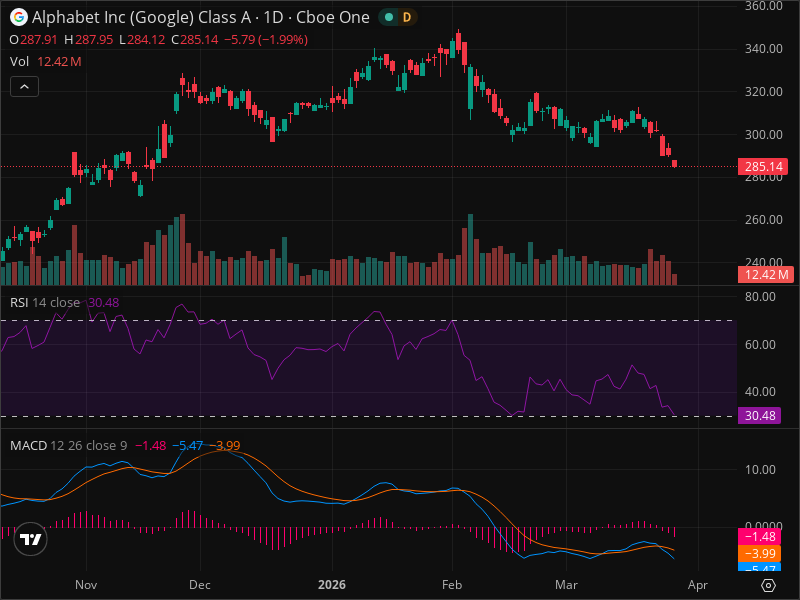Viewport: 800px width, 600px height.
Task: Click the Google logo icon beside the symbol name
Action: click(19, 17)
